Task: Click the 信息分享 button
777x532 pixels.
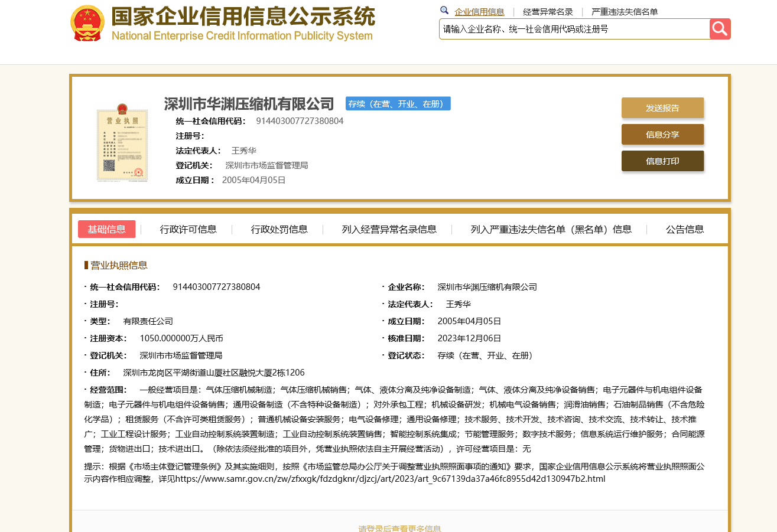Action: pos(662,135)
